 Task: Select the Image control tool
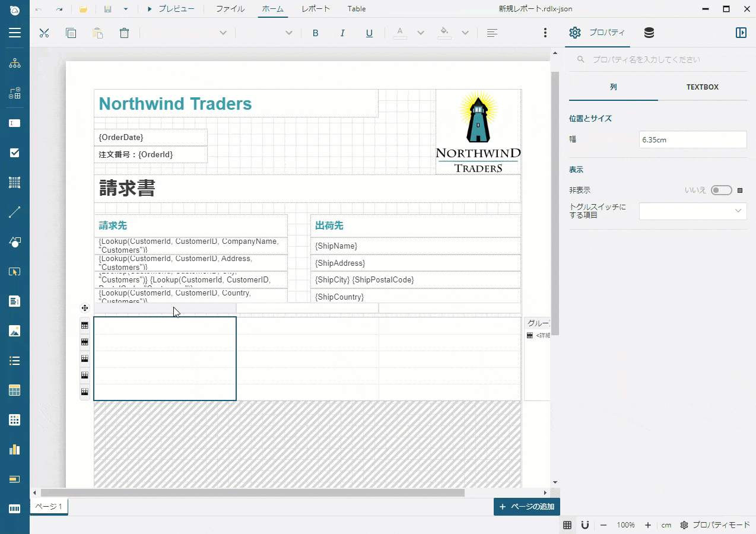pyautogui.click(x=14, y=330)
